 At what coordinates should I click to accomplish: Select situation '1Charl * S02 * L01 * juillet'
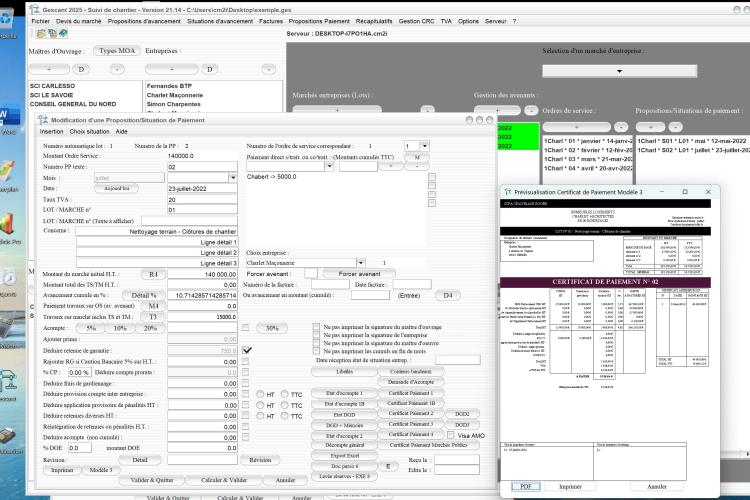point(694,150)
